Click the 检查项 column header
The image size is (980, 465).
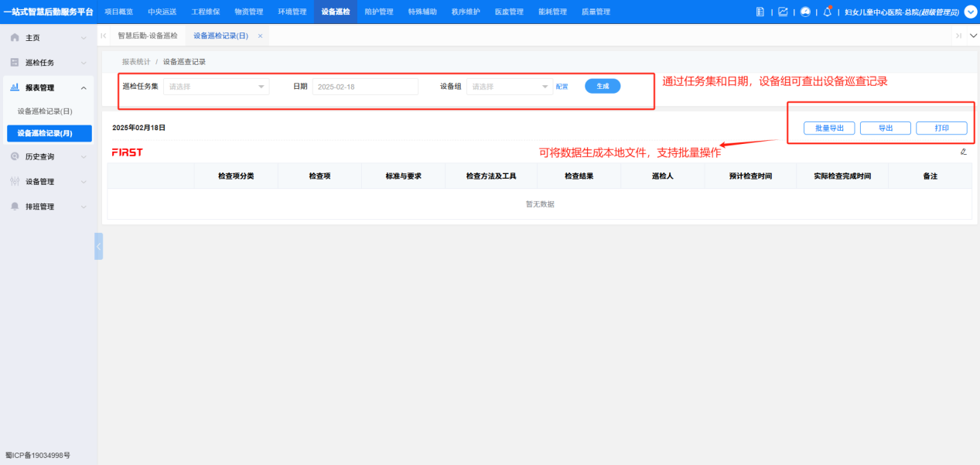319,176
